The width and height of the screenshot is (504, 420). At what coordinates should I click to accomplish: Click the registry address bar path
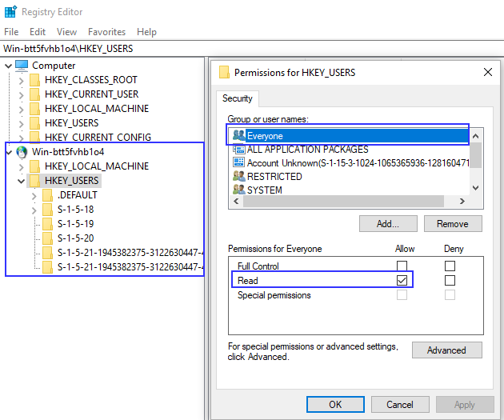pyautogui.click(x=252, y=49)
